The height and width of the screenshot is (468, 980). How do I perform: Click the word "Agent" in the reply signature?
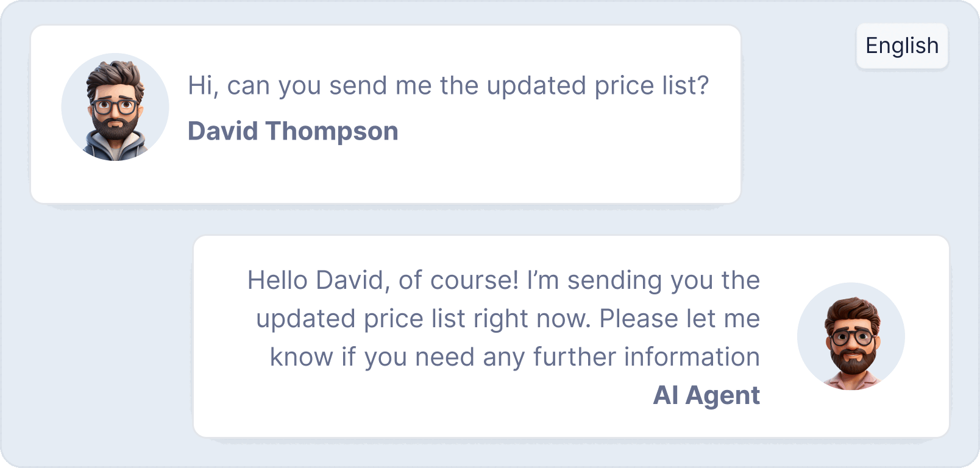click(722, 395)
